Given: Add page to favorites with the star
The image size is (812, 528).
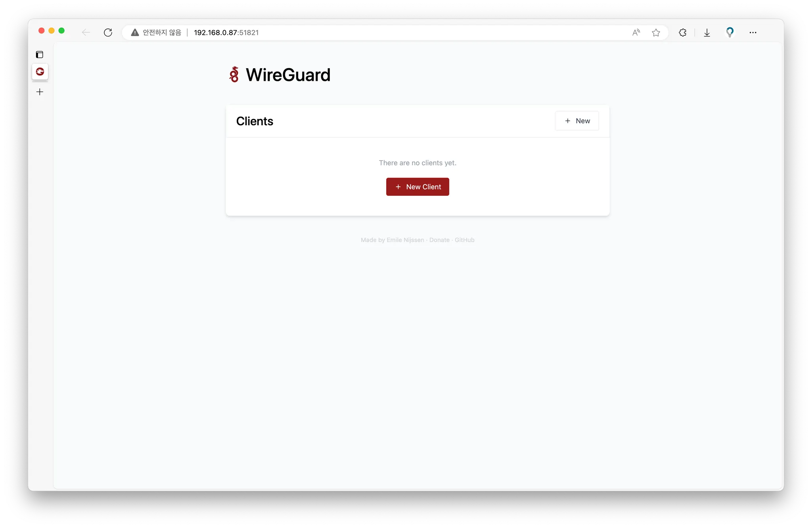Looking at the screenshot, I should tap(656, 33).
